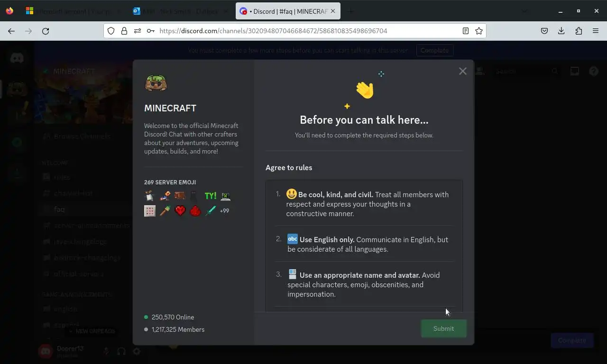Click the 'Before you can talk here...' heading
Image resolution: width=607 pixels, height=364 pixels.
pyautogui.click(x=364, y=120)
